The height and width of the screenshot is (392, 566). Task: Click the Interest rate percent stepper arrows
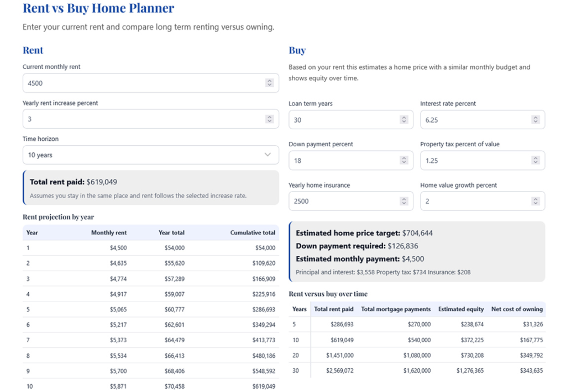(535, 120)
